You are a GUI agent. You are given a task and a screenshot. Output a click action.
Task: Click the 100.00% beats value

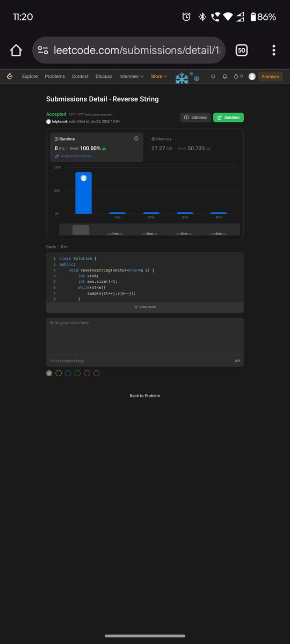(90, 148)
